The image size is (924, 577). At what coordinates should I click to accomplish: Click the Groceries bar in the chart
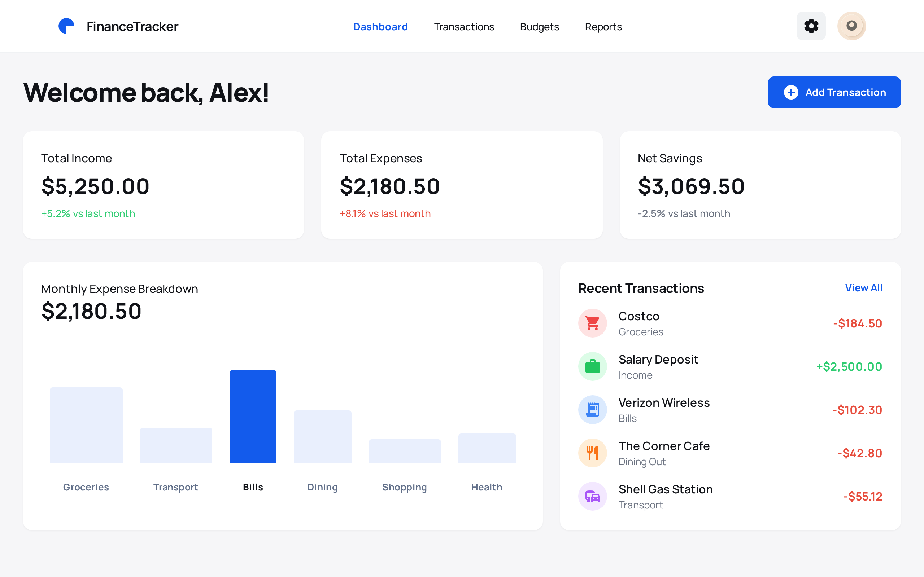(86, 425)
